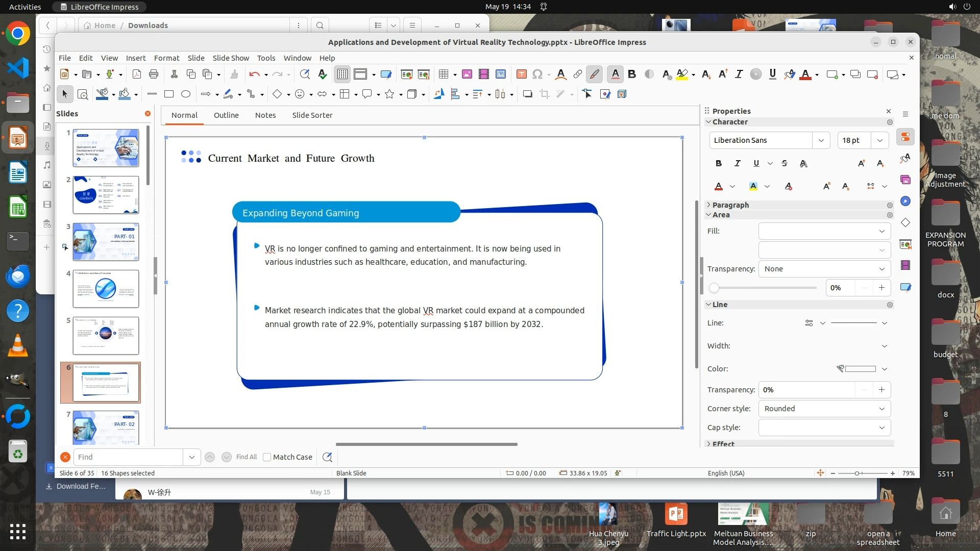980x551 pixels.
Task: Switch to the Slide Sorter tab
Action: tap(312, 115)
